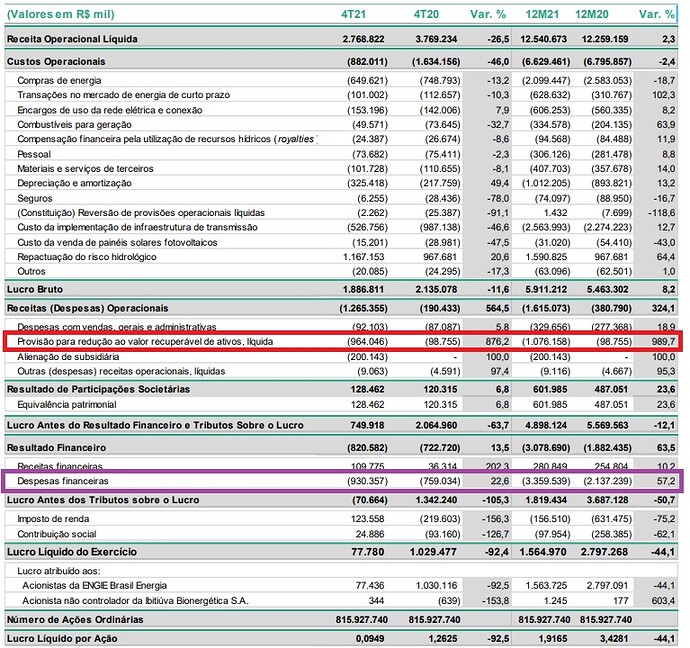The image size is (690, 648).
Task: Select the 4T21 (200.143) subsidiary disposal value
Action: pyautogui.click(x=367, y=357)
